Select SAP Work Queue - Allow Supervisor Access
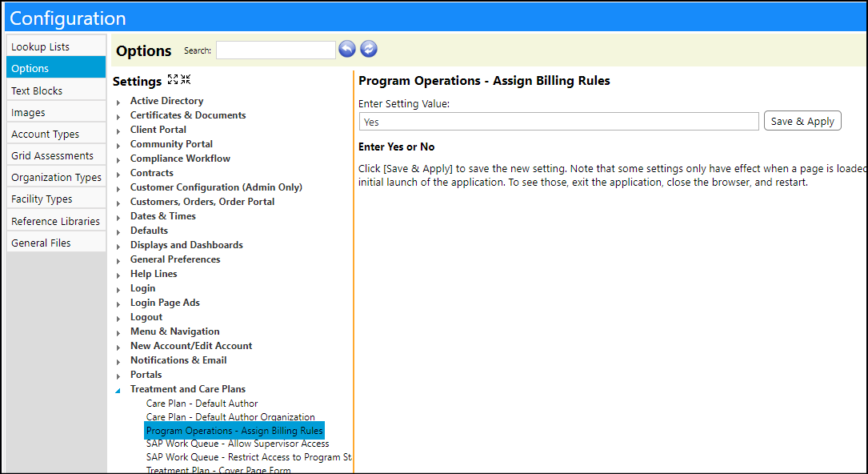Screen dimensions: 868x474 point(238,444)
